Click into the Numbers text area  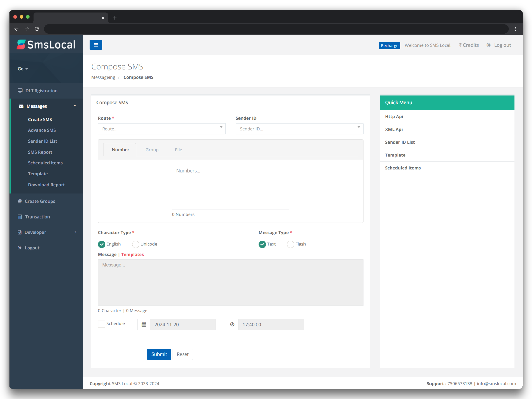coord(230,187)
